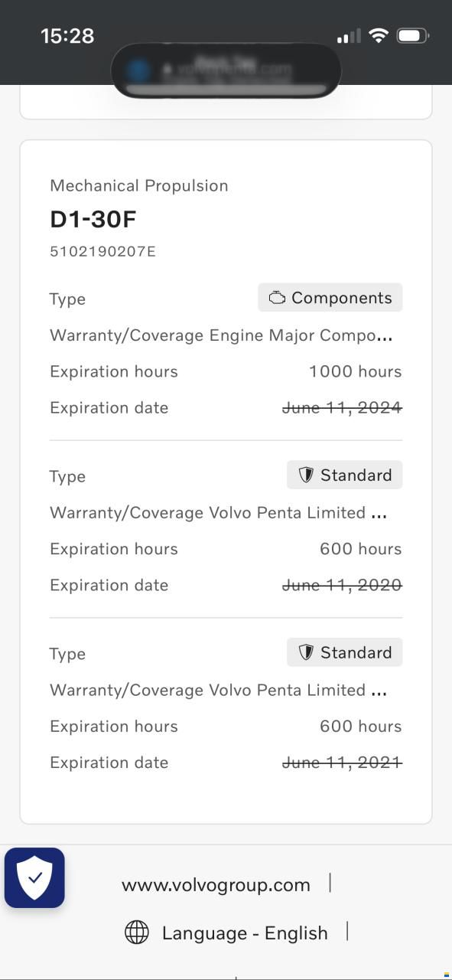This screenshot has width=452, height=980.
Task: Tap the battery indicator icon
Action: point(414,35)
